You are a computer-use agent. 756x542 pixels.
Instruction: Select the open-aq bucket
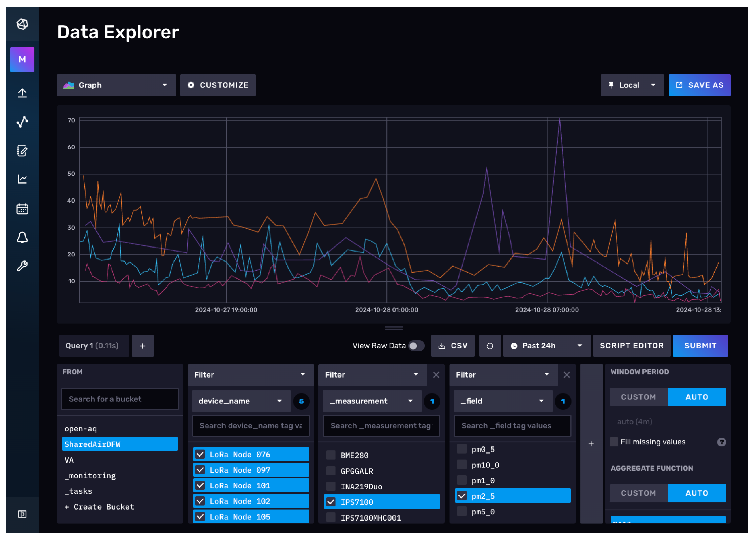pyautogui.click(x=81, y=429)
